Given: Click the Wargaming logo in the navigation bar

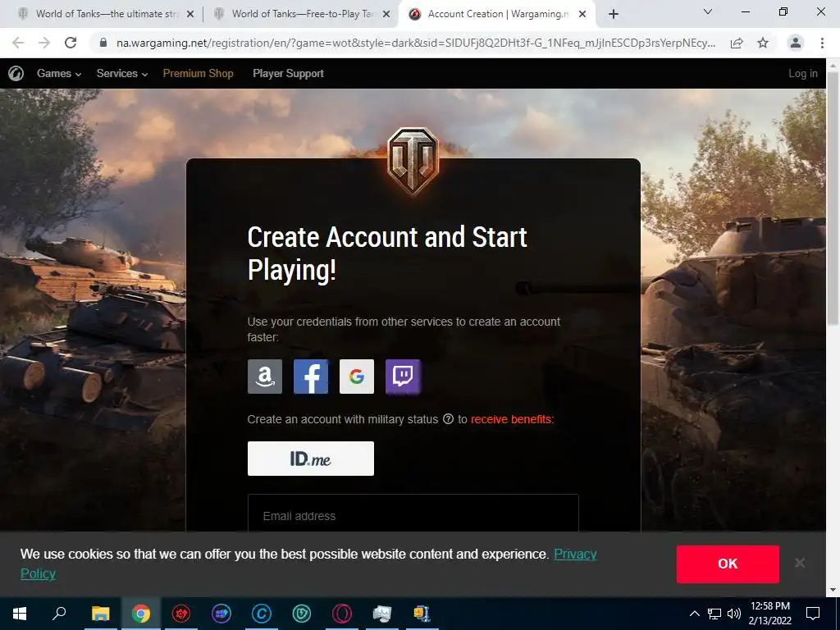Looking at the screenshot, I should click(16, 73).
